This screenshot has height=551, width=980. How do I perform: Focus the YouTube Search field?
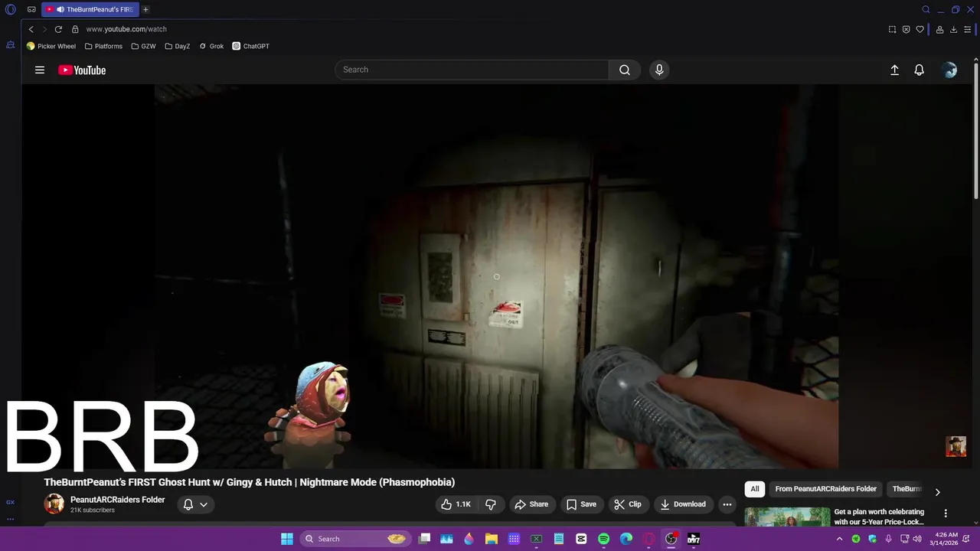472,70
